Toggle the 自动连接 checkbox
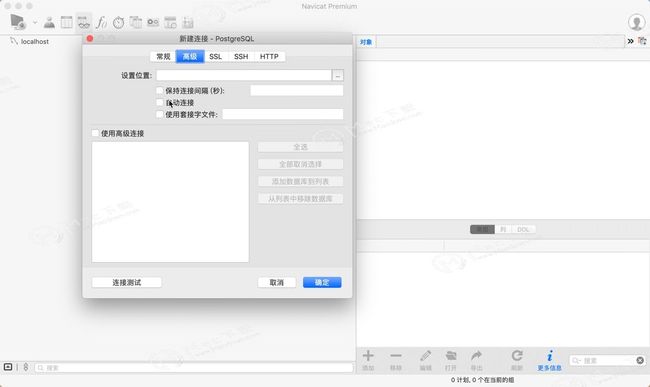This screenshot has height=387, width=650. point(160,102)
